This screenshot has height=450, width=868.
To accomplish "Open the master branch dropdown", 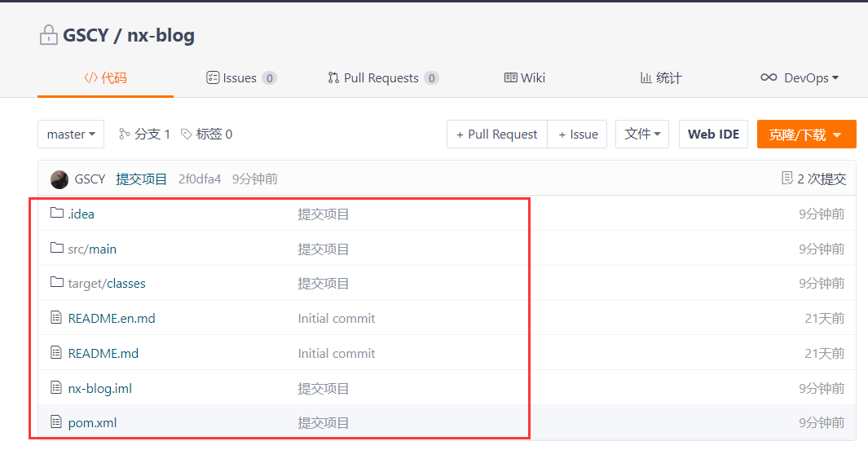I will pyautogui.click(x=71, y=134).
